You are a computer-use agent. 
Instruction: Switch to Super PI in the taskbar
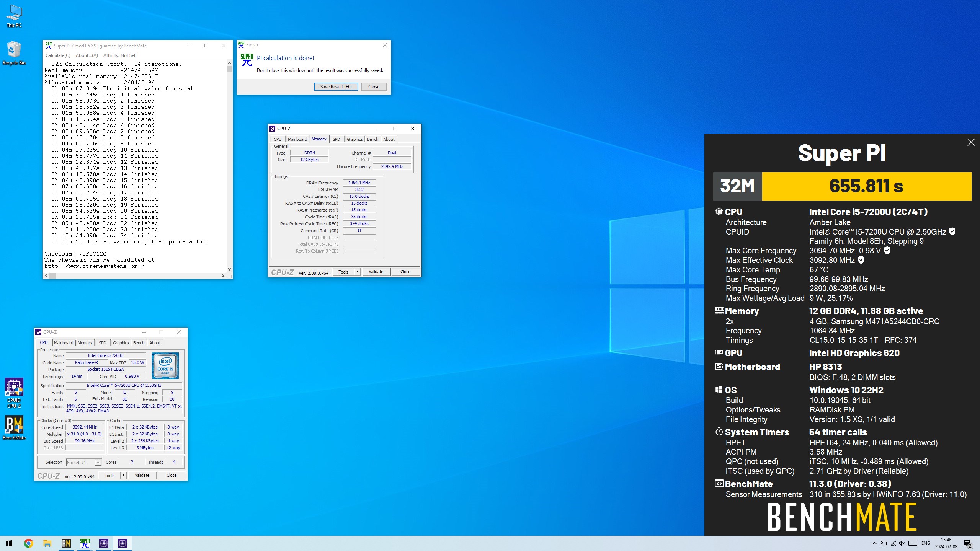(85, 543)
